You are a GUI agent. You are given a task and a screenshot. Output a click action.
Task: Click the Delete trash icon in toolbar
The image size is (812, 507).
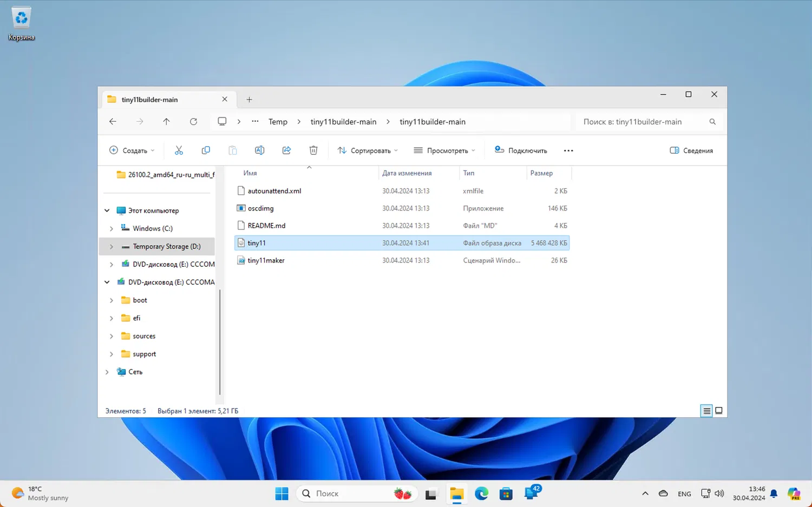click(313, 150)
